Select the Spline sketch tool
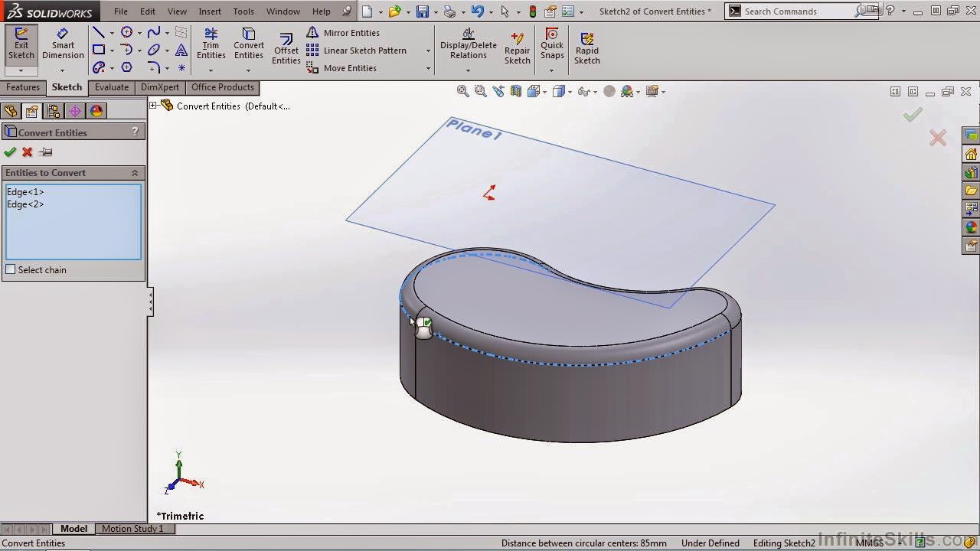This screenshot has width=980, height=551. 154,32
